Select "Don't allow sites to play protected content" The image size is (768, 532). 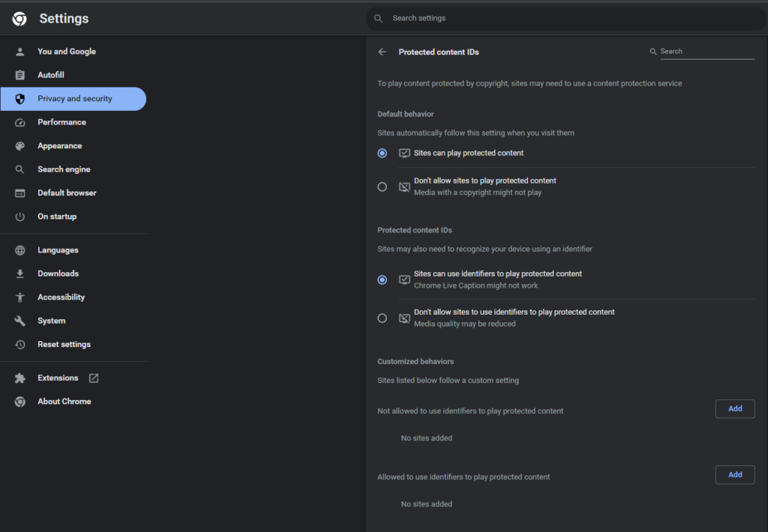(x=382, y=186)
